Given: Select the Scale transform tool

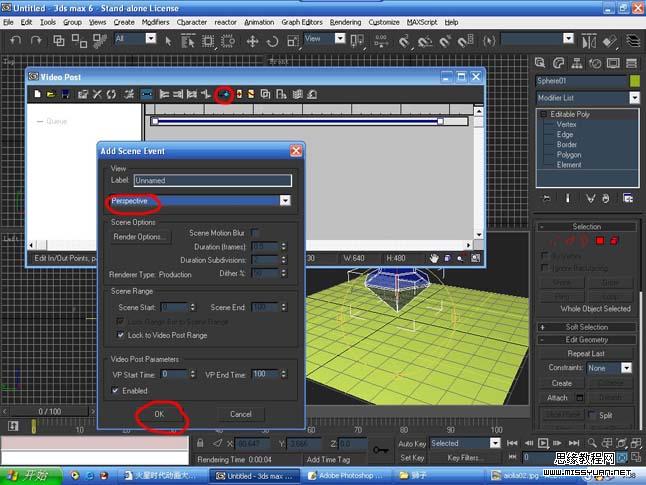Looking at the screenshot, I should click(293, 41).
